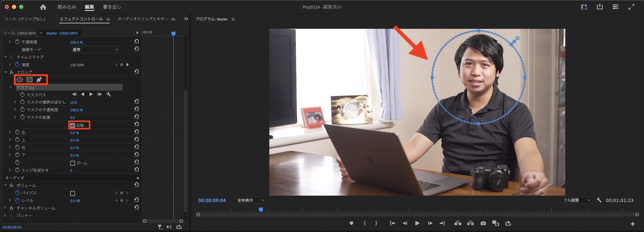This screenshot has height=232, width=644.
Task: Click the マスクの境界のぼかし value 10.0
Action: [x=73, y=102]
